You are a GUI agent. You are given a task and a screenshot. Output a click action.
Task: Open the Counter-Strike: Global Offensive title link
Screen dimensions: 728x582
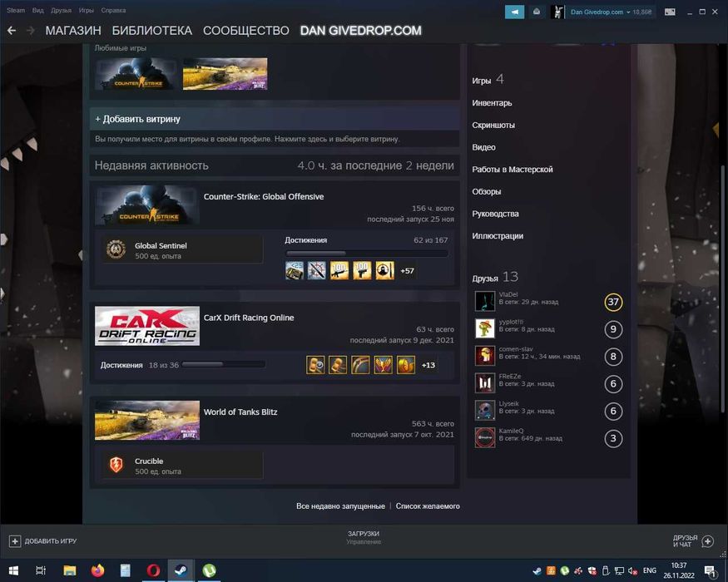[x=264, y=196]
